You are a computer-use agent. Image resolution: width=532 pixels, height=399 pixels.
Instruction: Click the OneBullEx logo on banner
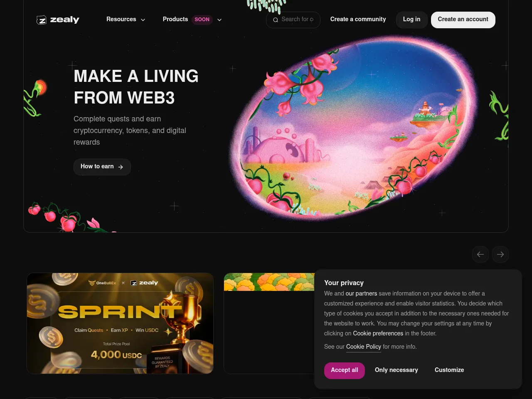point(102,283)
